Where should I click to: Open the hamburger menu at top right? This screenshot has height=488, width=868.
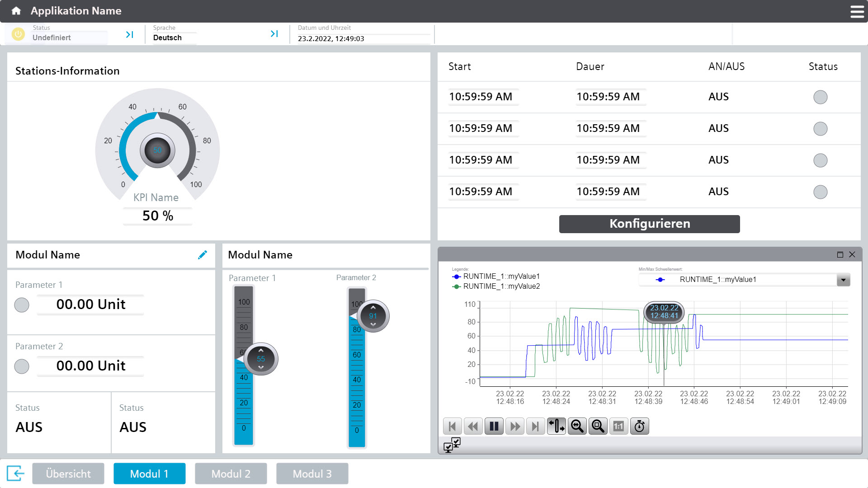click(x=857, y=11)
